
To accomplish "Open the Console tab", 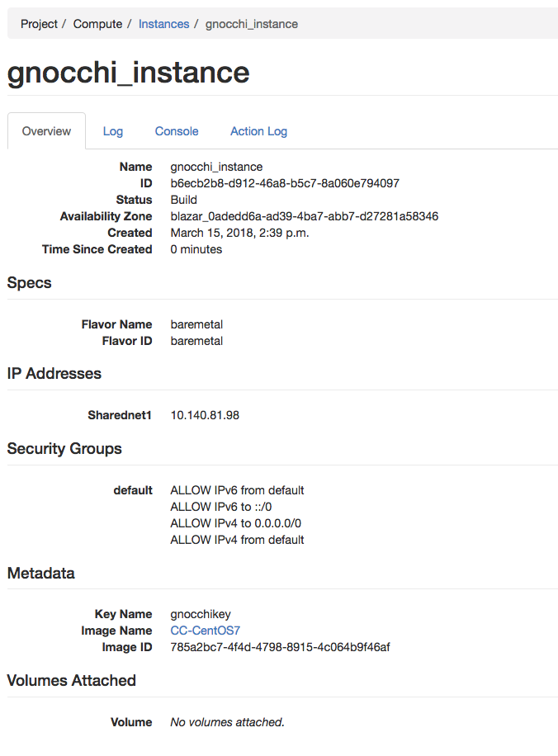I will (177, 131).
